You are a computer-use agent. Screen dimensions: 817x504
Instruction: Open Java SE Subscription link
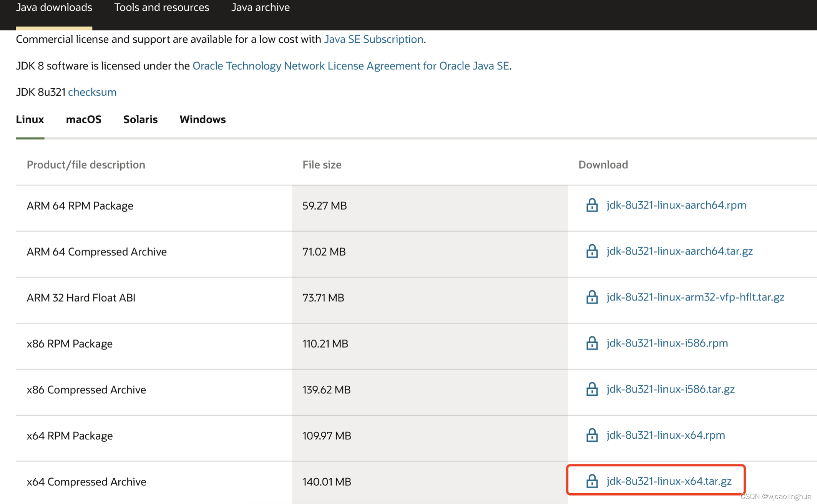pos(374,39)
